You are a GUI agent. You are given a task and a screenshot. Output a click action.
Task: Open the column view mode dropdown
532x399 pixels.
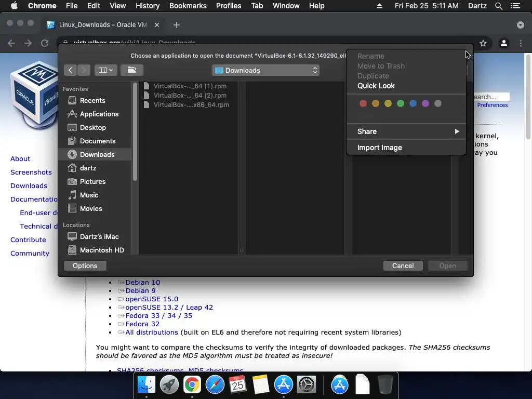[x=106, y=70]
